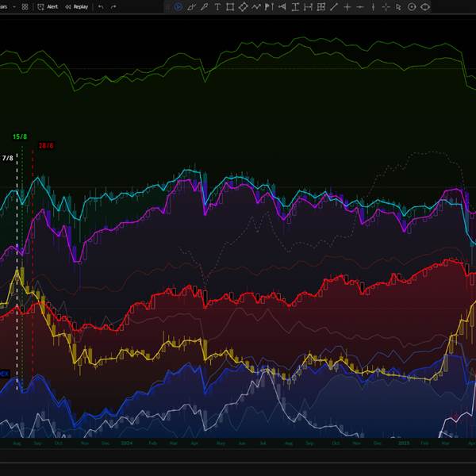Click the blue index label tag at left edge
The width and height of the screenshot is (476, 476).
point(5,374)
